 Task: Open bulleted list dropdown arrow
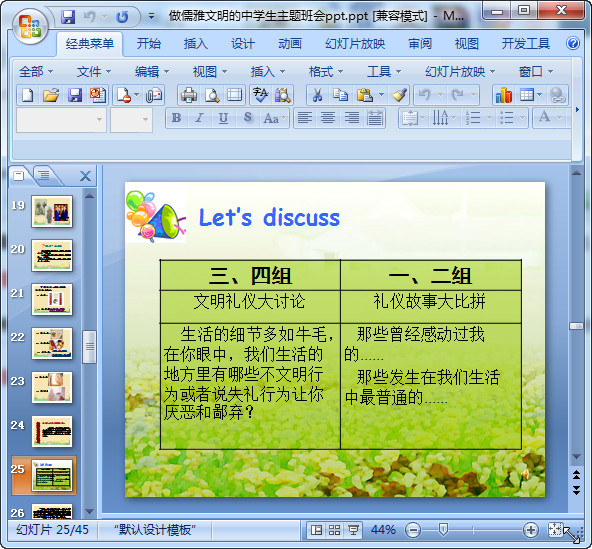[522, 118]
